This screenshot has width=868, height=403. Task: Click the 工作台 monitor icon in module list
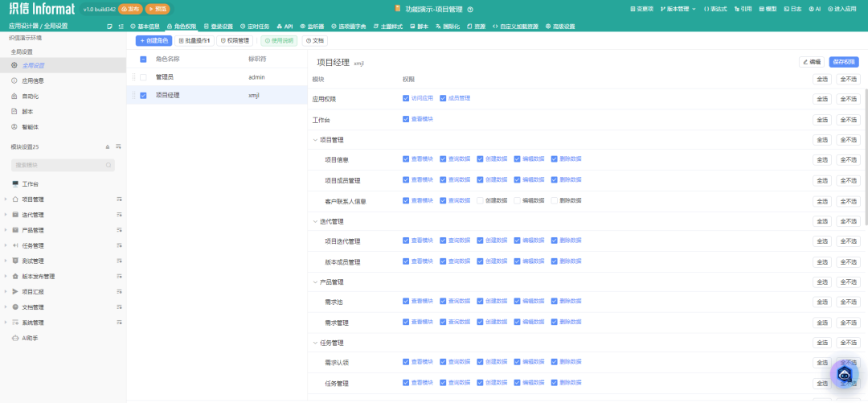tap(15, 184)
